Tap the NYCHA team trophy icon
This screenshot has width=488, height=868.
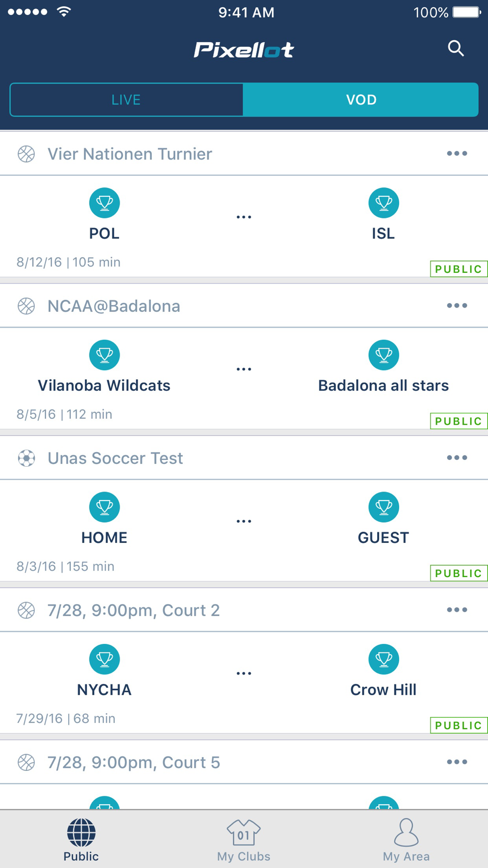[x=104, y=659]
